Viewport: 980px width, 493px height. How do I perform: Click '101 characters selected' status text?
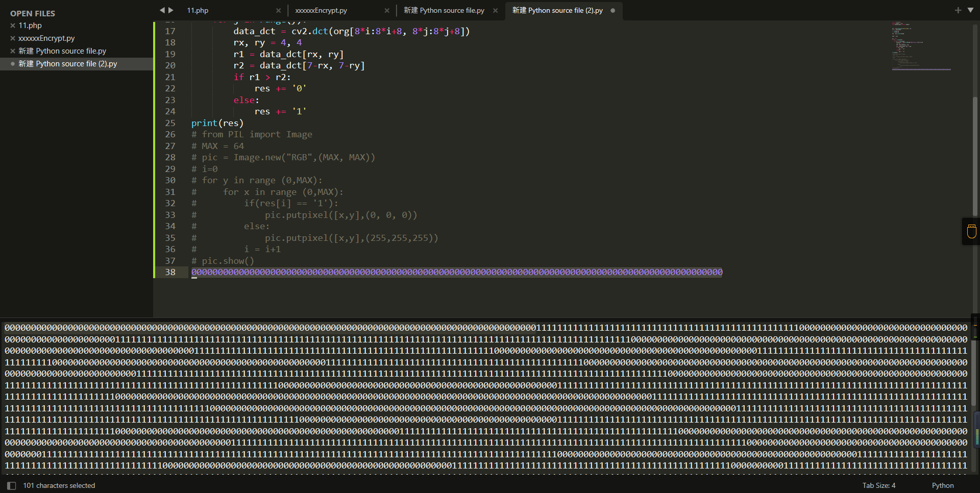[59, 486]
